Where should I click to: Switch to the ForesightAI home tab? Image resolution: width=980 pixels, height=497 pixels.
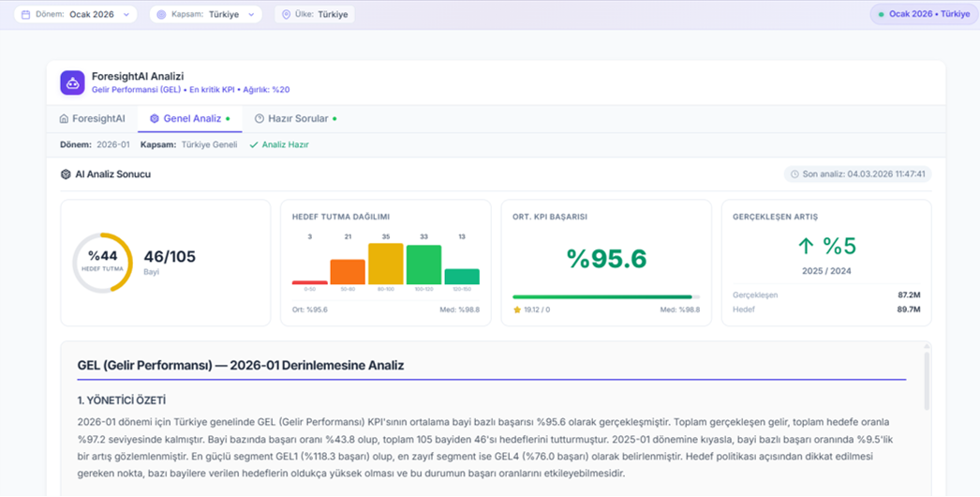92,119
